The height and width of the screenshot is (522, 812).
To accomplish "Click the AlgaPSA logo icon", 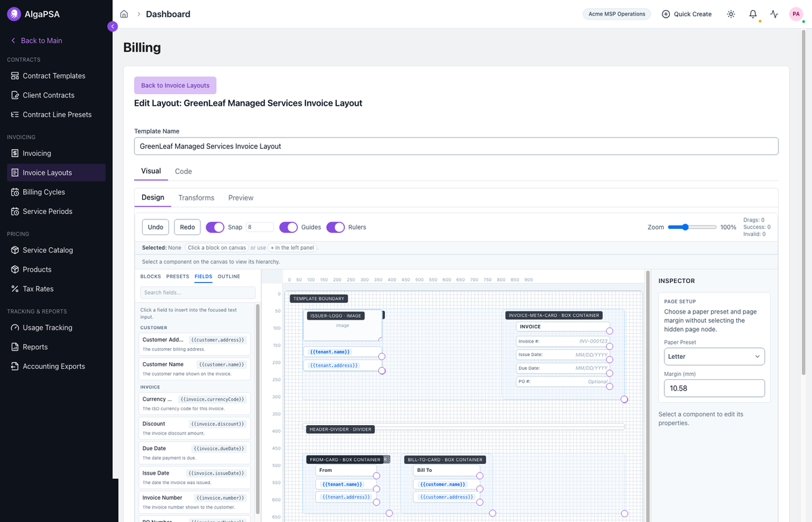I will tap(14, 14).
